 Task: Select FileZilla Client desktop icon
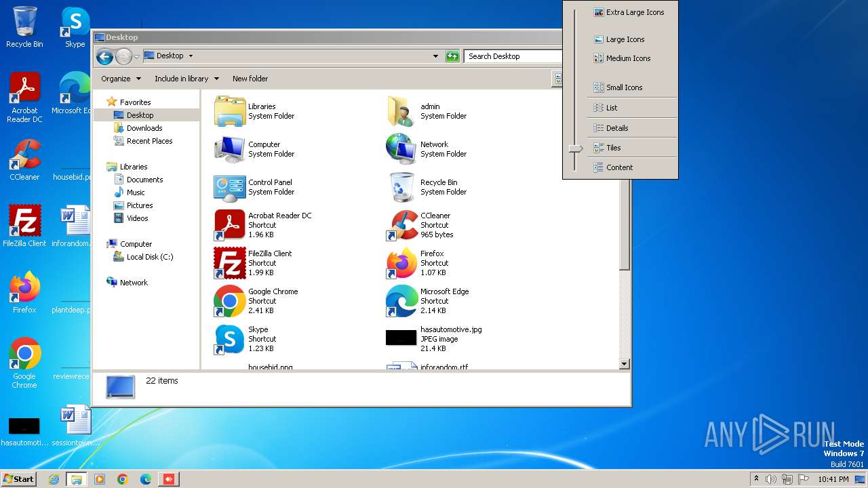pos(24,226)
